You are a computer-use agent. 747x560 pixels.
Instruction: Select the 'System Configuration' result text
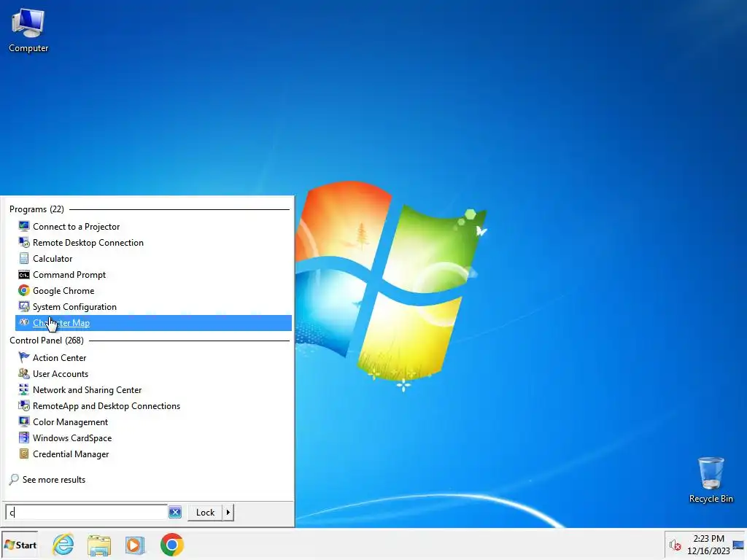point(75,307)
